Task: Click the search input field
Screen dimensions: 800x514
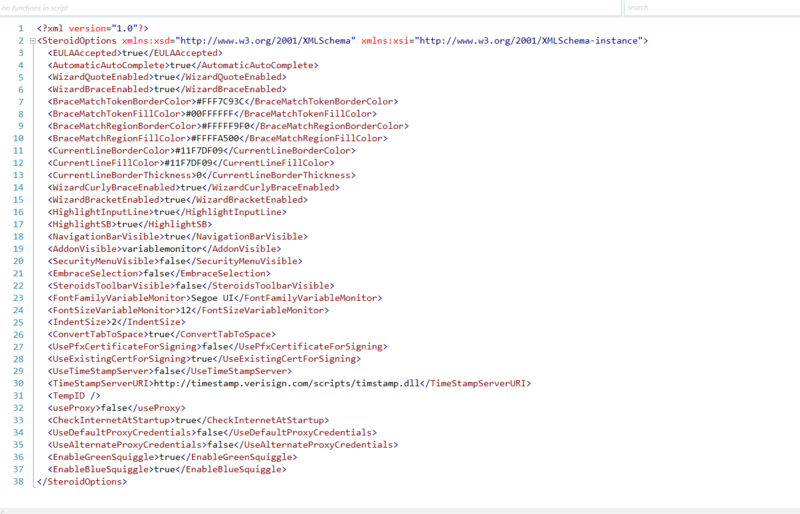Action: click(712, 8)
